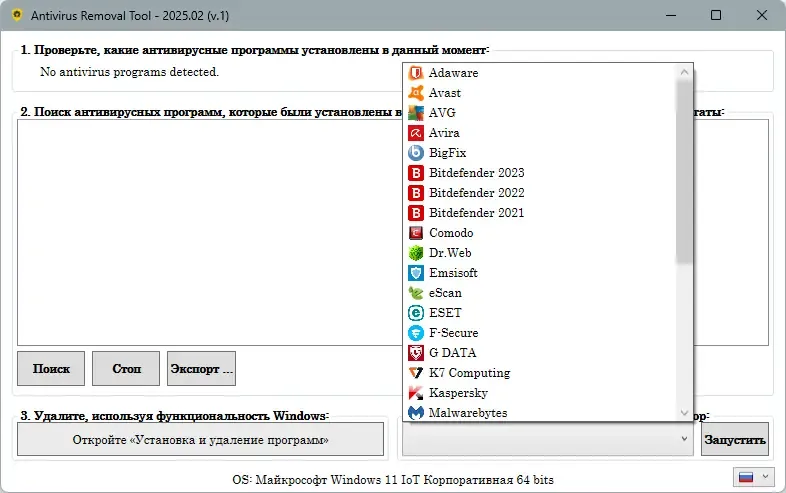Click the OS information status text

(x=393, y=480)
